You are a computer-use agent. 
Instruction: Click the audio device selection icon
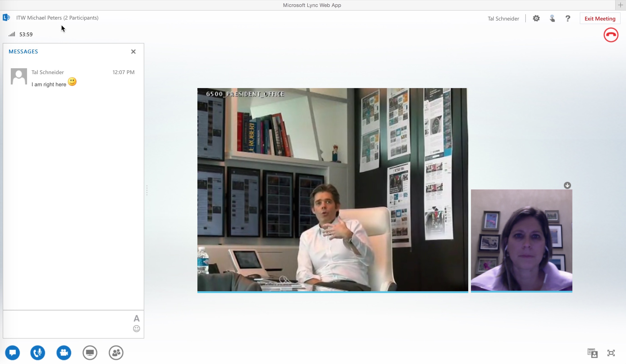(552, 18)
